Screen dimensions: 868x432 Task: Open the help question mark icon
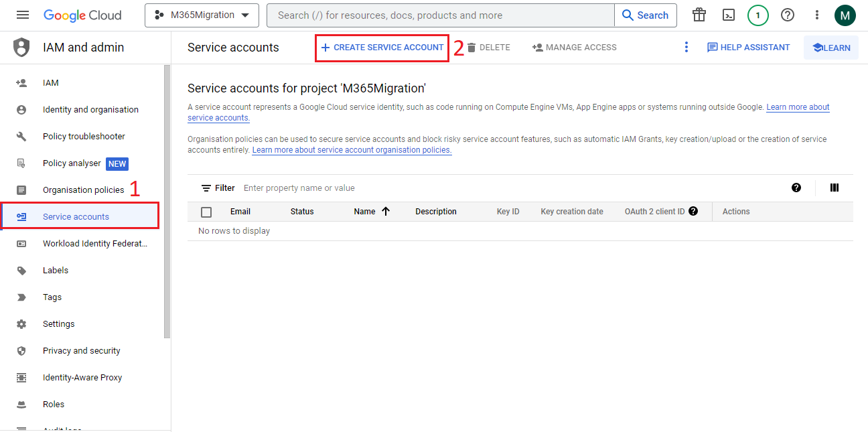pos(788,15)
